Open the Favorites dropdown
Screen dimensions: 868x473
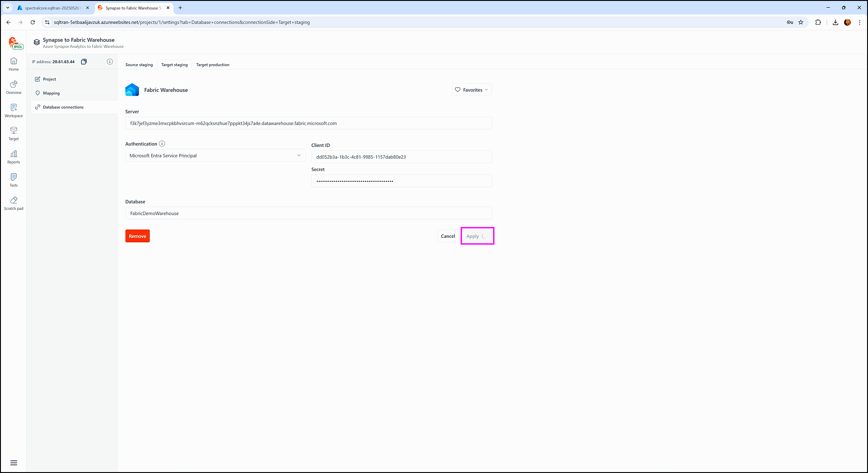pyautogui.click(x=471, y=90)
